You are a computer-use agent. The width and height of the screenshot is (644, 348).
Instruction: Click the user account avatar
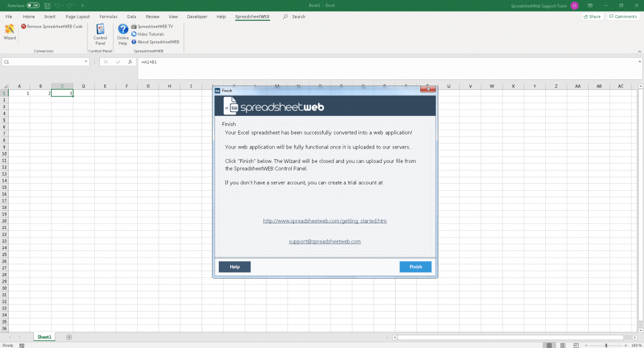point(574,5)
